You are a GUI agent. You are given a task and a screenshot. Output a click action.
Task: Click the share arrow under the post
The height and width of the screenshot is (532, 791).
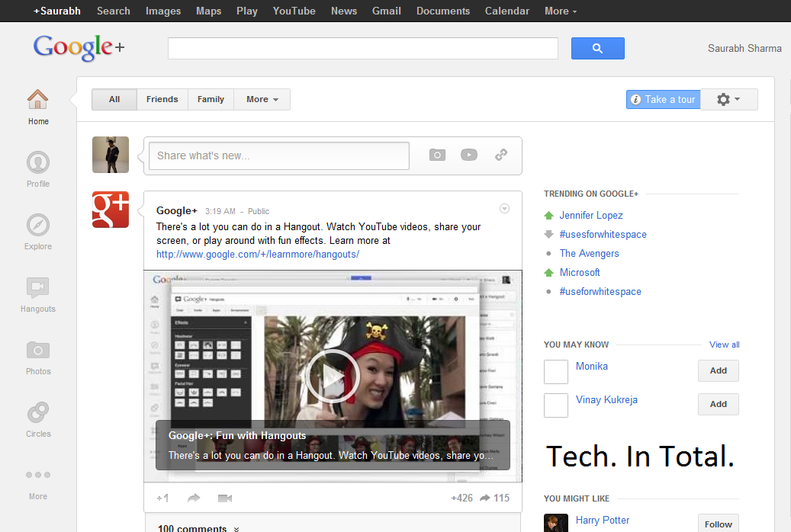click(194, 498)
